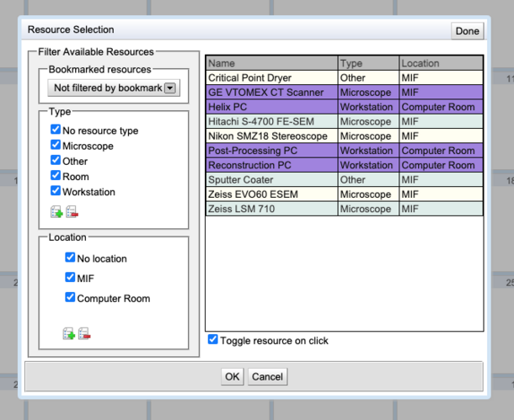Screen dimensions: 514x420
Task: Uncheck the MIF location checkbox
Action: click(70, 277)
